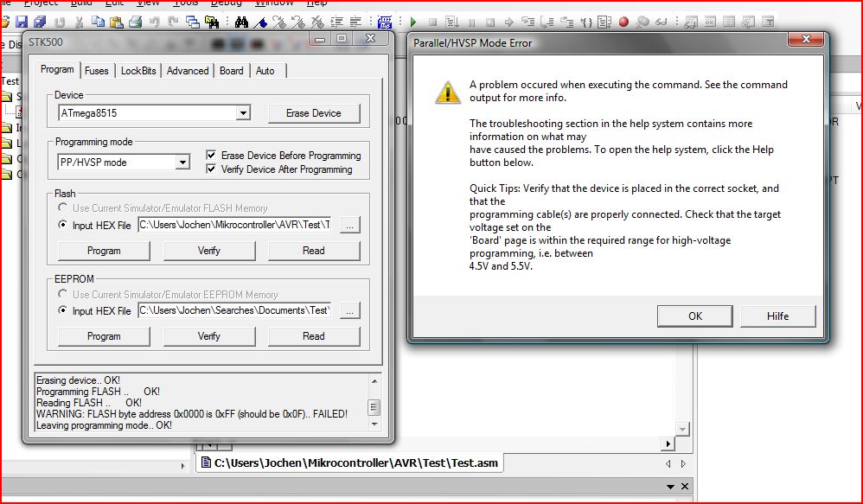Switch to the LockBits tab
This screenshot has height=504, width=863.
(138, 70)
